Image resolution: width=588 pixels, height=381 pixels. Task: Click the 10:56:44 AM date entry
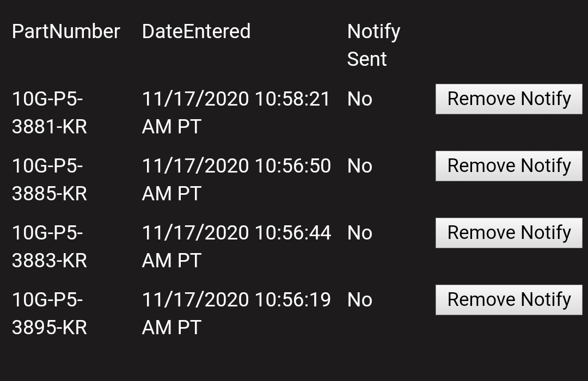tap(236, 247)
